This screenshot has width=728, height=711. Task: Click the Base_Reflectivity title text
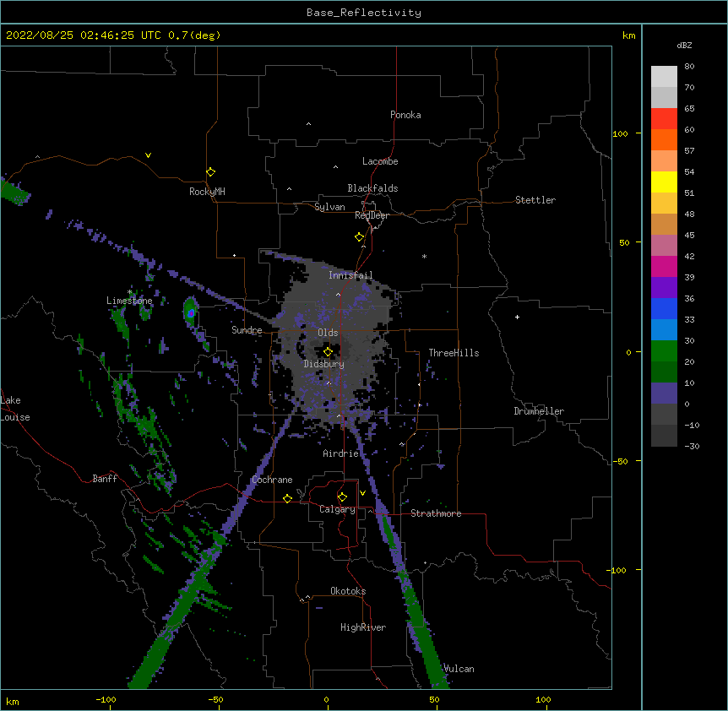364,13
